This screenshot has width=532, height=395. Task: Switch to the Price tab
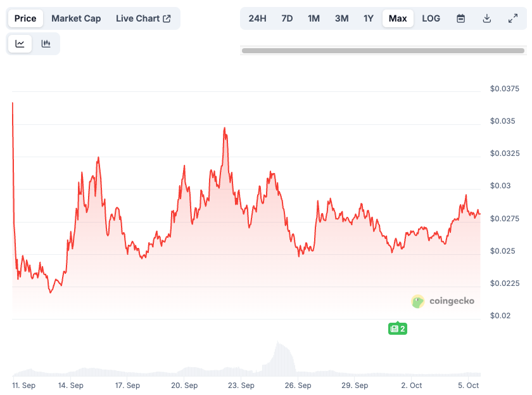coord(25,18)
